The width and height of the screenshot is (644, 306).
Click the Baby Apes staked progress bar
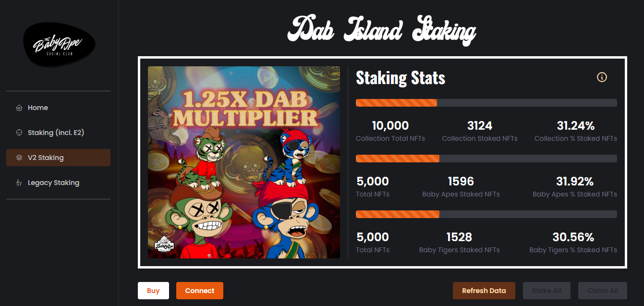486,159
